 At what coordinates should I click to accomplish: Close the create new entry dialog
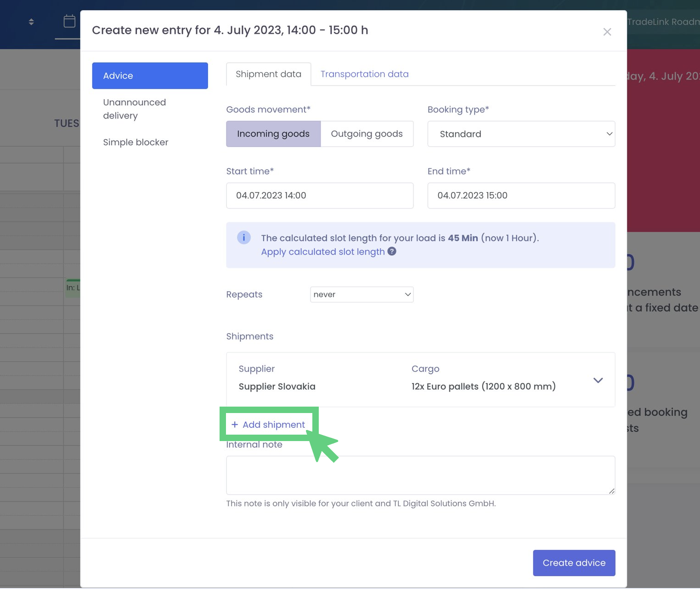[x=607, y=32]
